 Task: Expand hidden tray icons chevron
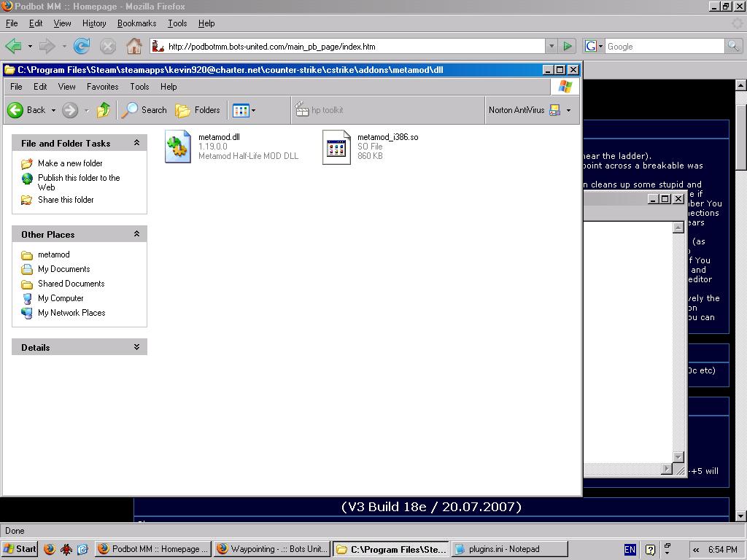pos(696,550)
